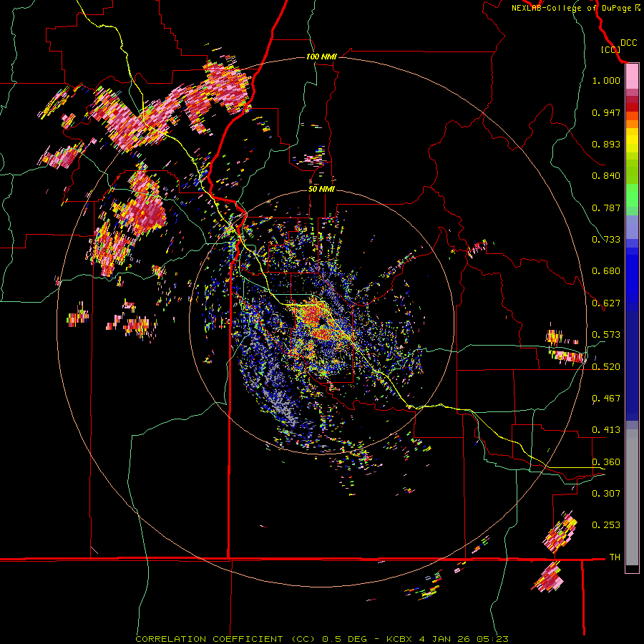Click the 0.573 legend value
This screenshot has height=644, width=644.
click(606, 335)
